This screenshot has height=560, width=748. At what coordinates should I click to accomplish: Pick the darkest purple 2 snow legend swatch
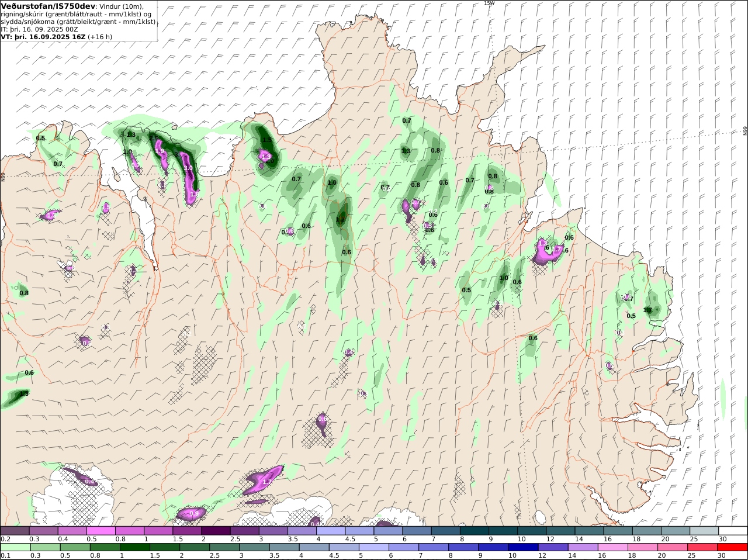click(x=216, y=531)
